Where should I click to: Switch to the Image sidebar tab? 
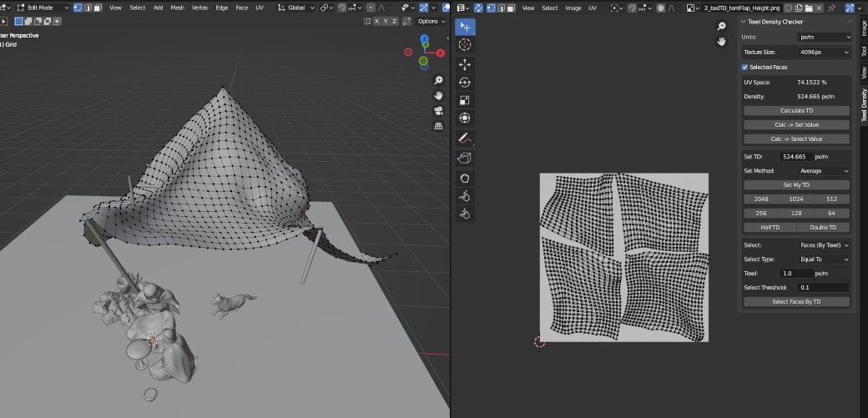(863, 27)
